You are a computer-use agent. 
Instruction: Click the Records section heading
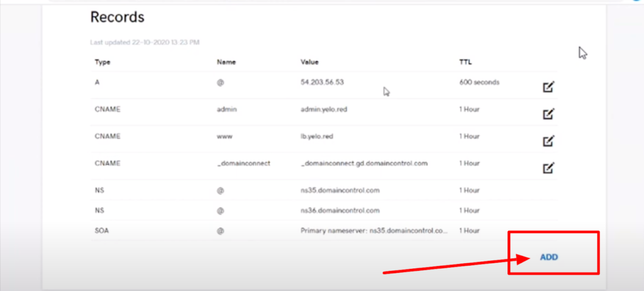click(x=117, y=17)
